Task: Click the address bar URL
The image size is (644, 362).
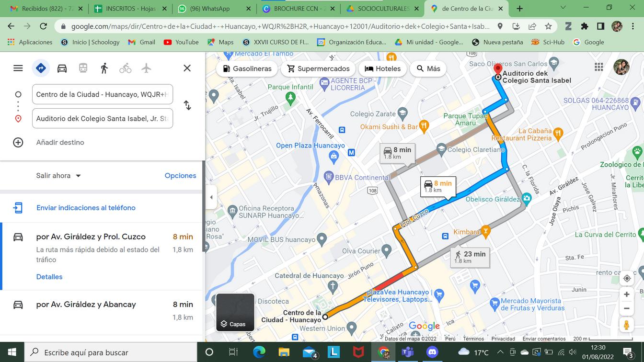Action: (280, 27)
